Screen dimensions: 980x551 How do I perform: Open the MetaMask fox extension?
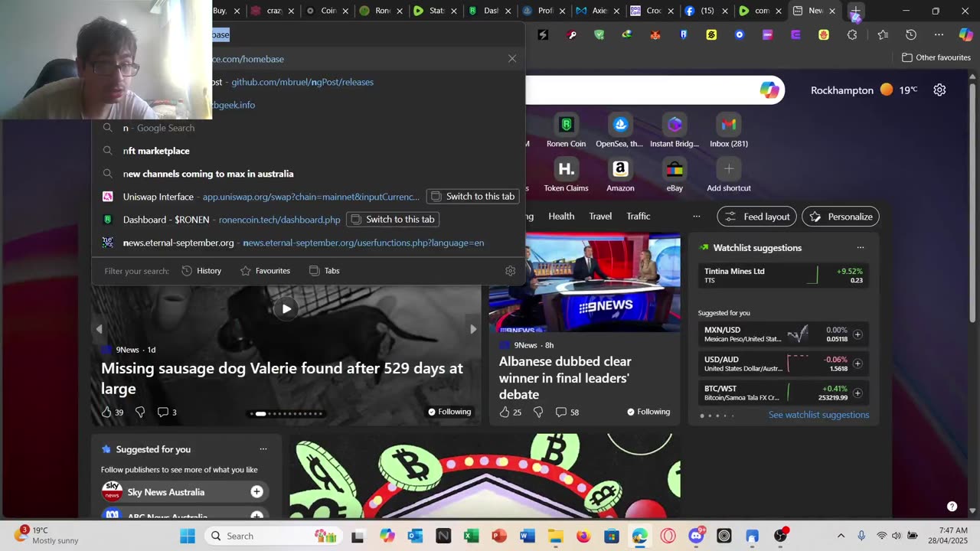[655, 34]
